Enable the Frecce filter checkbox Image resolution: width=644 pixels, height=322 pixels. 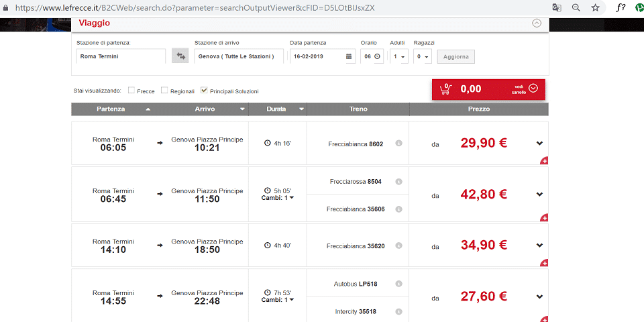pos(131,91)
